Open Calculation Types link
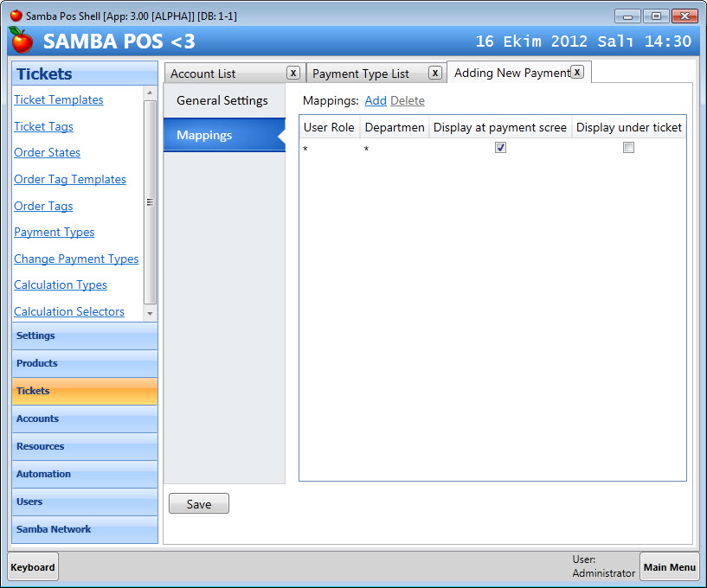707x588 pixels. point(61,284)
